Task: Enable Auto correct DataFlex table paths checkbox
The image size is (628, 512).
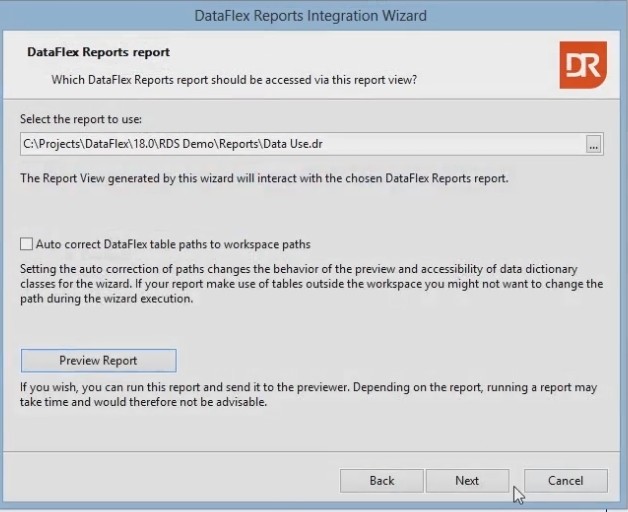Action: point(26,244)
